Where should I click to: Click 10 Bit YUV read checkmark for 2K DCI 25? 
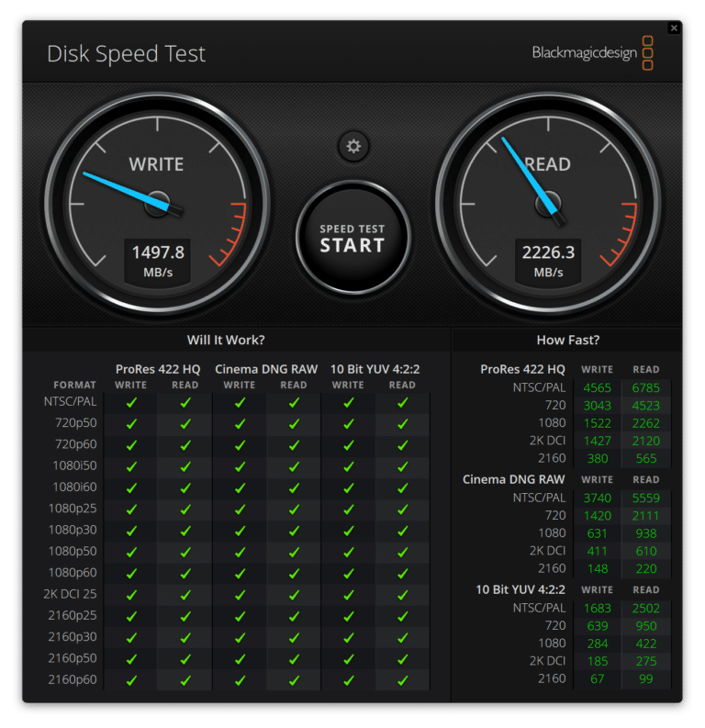click(402, 595)
